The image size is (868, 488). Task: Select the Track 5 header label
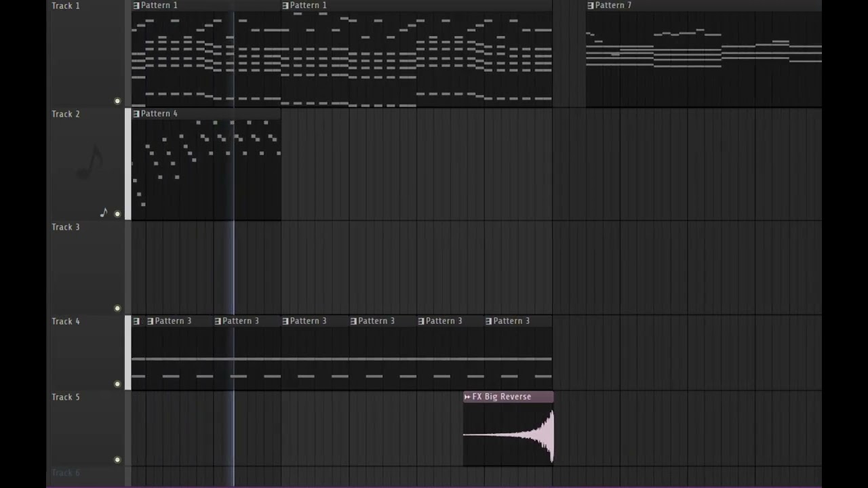[x=66, y=397]
